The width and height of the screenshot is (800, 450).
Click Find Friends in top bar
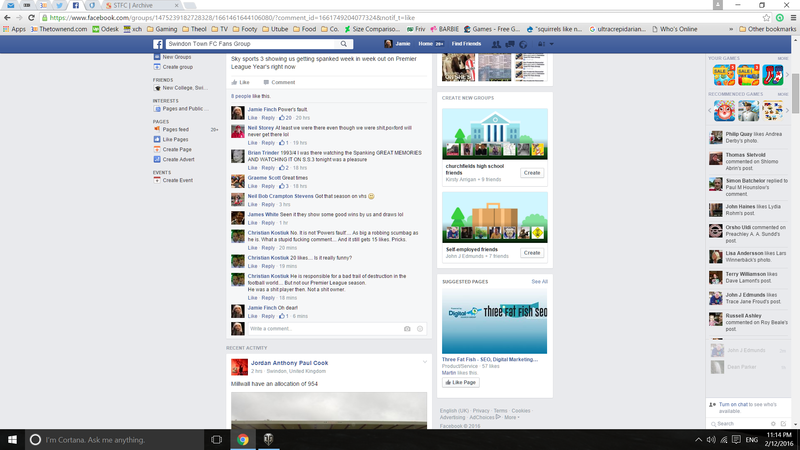tap(466, 44)
